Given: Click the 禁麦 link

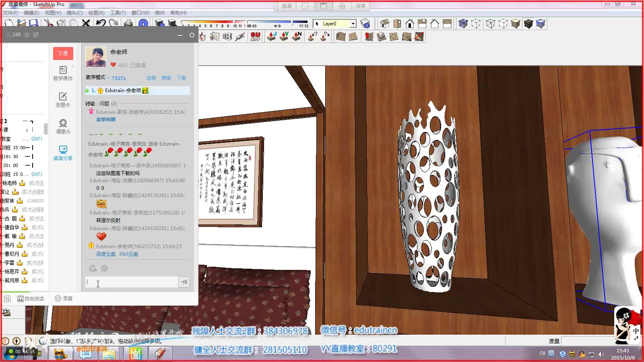Looking at the screenshot, I should (166, 78).
